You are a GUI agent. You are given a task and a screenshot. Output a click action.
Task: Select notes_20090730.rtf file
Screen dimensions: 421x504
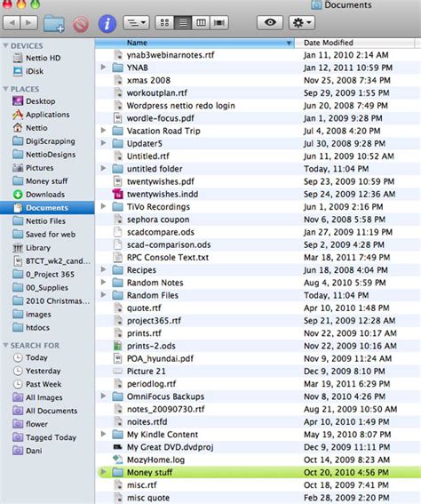click(166, 409)
